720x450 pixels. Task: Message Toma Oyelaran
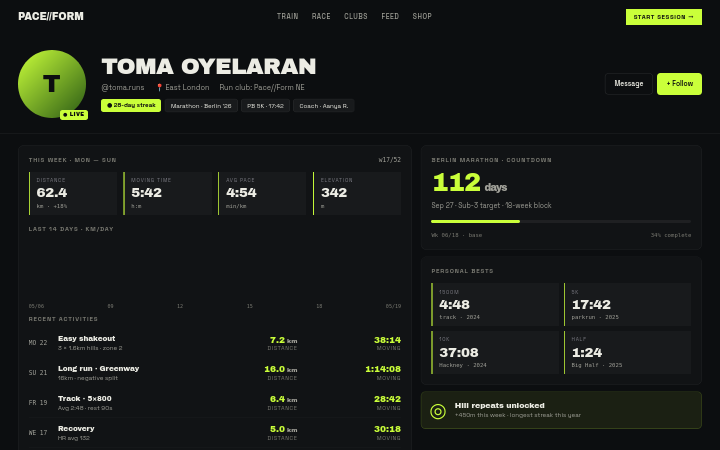click(x=629, y=84)
